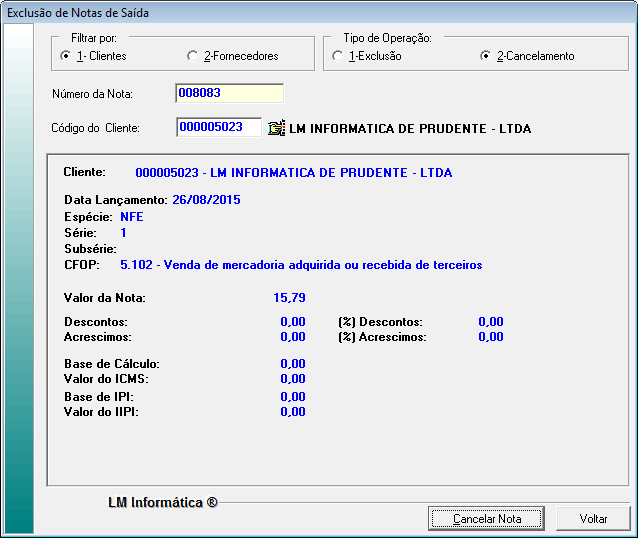The height and width of the screenshot is (538, 638).
Task: Click the green gradient sidebar on the left
Action: 19,280
